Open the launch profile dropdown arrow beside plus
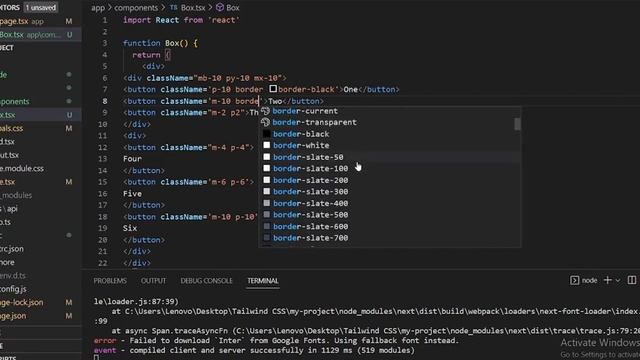 coord(618,280)
